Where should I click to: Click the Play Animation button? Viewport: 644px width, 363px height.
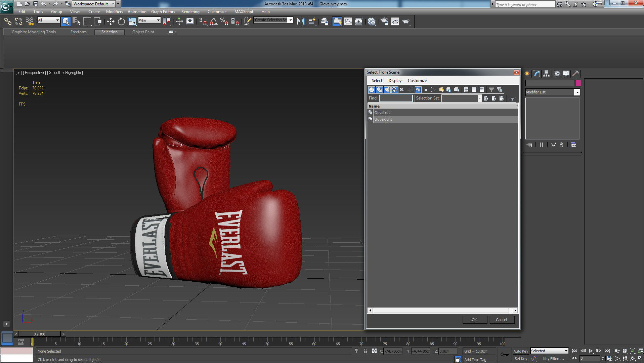(591, 351)
